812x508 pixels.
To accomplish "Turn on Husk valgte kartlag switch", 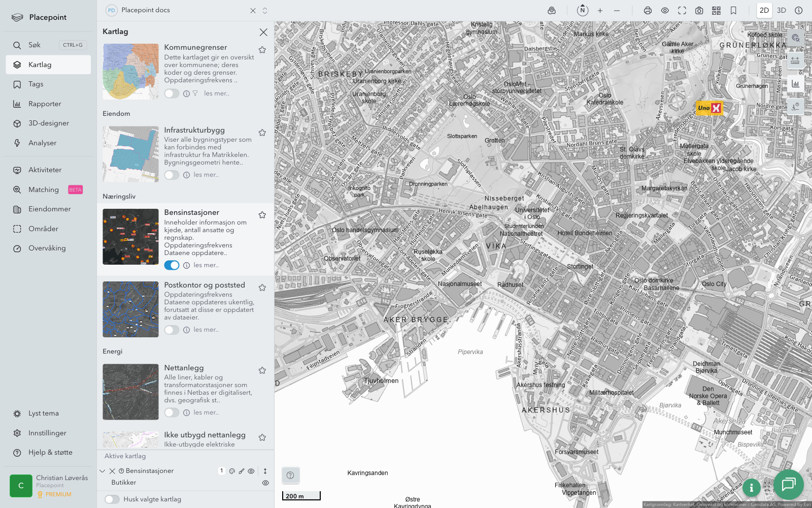I will coord(112,499).
